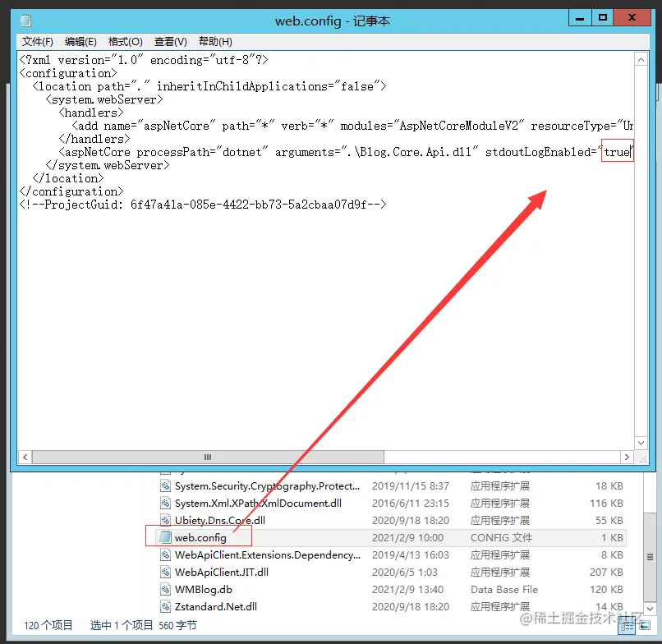Select Zstandard.Net.dll file name
662x644 pixels.
click(216, 607)
